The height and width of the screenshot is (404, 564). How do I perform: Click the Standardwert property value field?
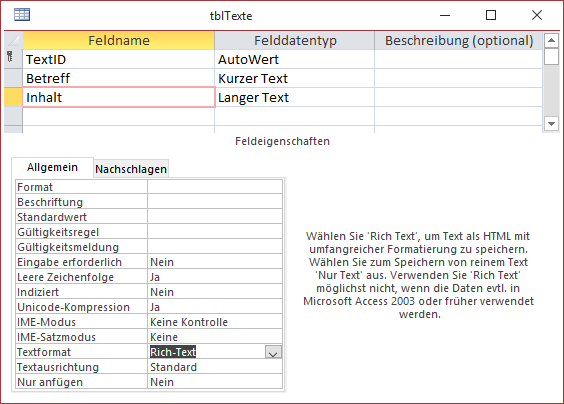click(215, 217)
